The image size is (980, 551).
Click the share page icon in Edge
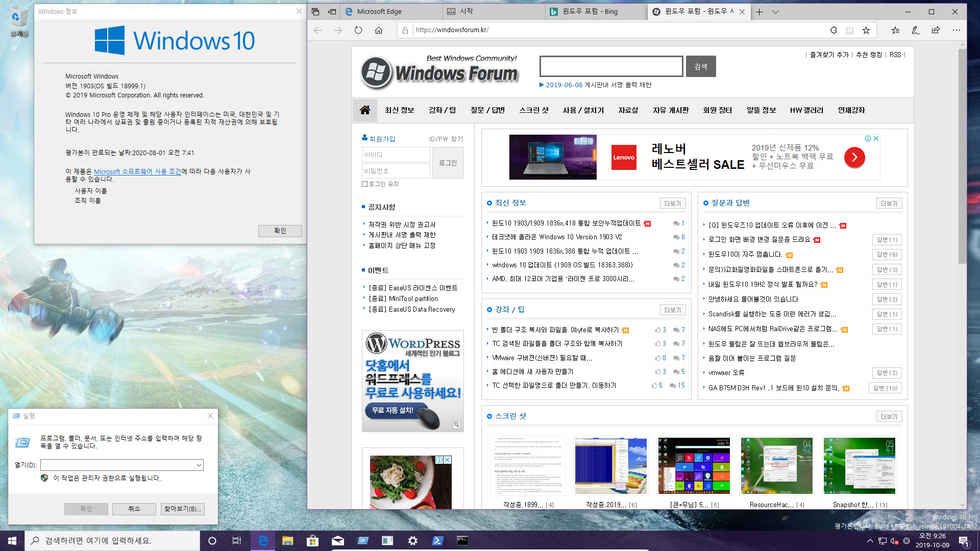coord(936,30)
